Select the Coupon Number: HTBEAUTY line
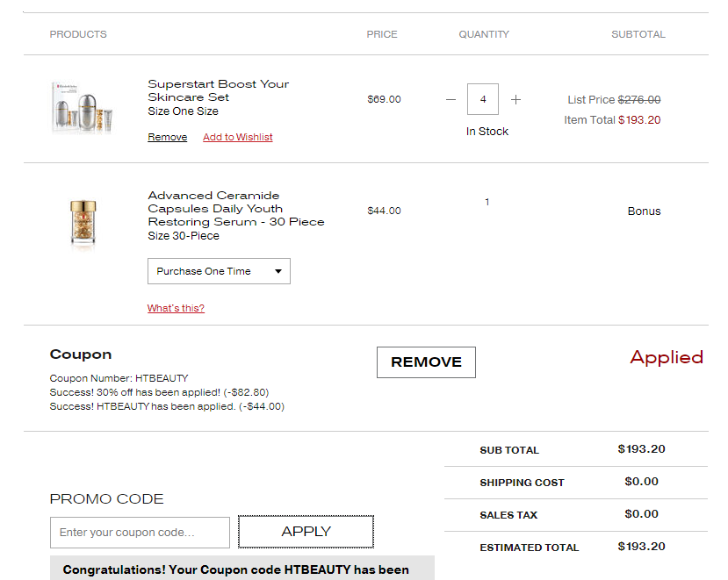Viewport: 728px width, 580px height. coord(119,378)
